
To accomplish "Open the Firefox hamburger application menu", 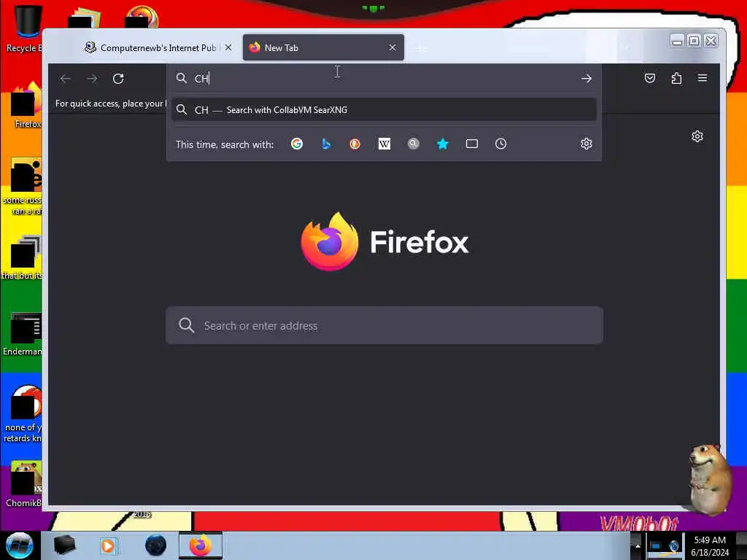I will tap(703, 78).
